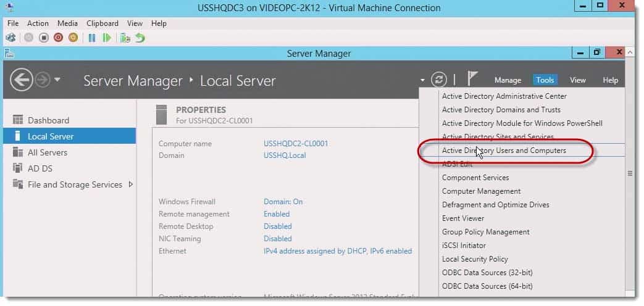This screenshot has width=644, height=306.
Task: Click the All Servers sidebar icon
Action: click(18, 152)
